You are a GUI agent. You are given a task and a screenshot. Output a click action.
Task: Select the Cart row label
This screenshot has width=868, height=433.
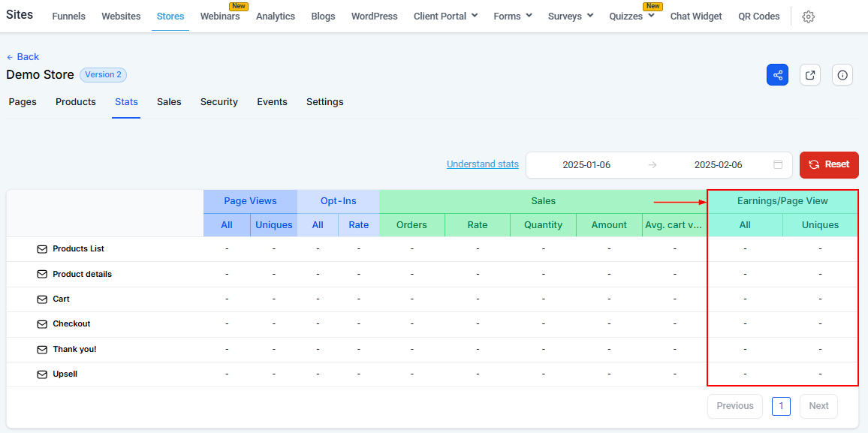point(61,299)
